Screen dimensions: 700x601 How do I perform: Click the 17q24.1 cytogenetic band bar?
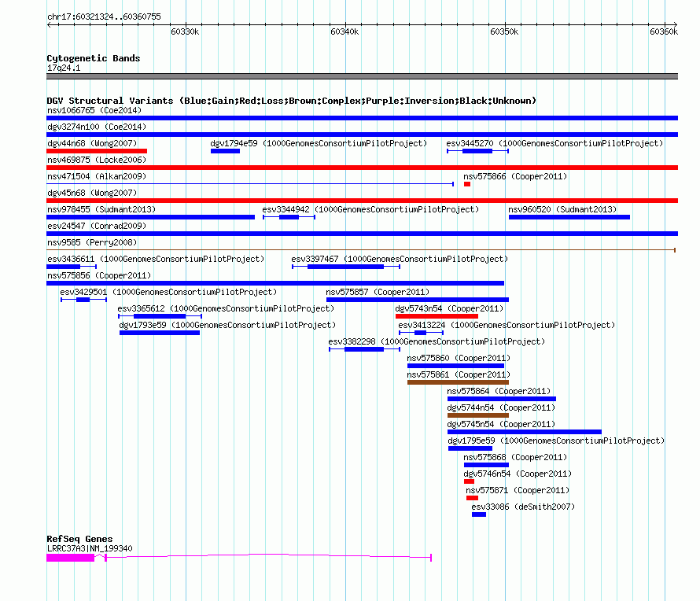pyautogui.click(x=362, y=76)
